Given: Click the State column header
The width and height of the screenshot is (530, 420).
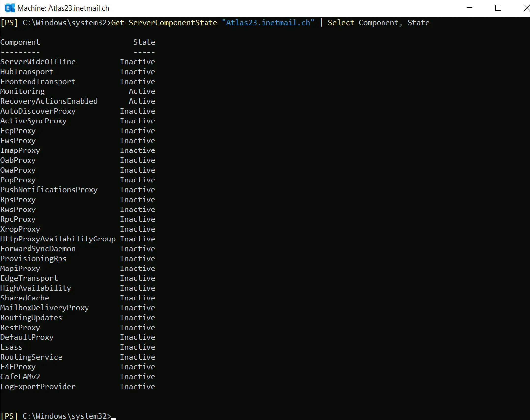Looking at the screenshot, I should (144, 42).
